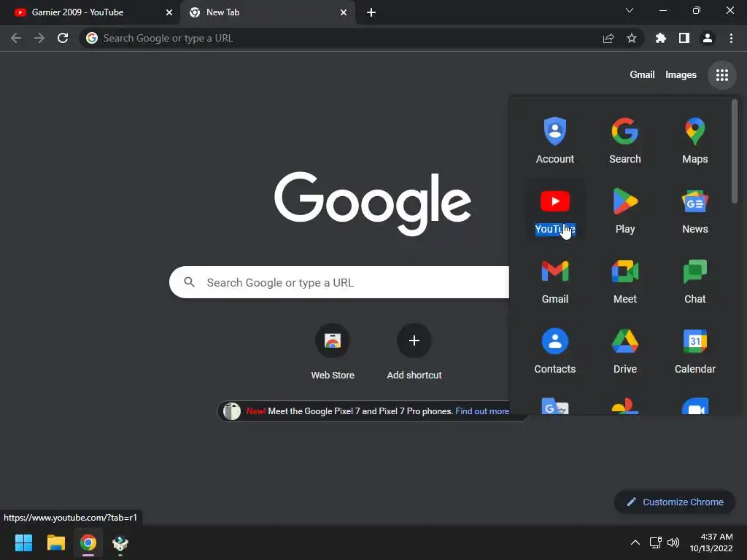
Task: Open Contacts from the apps panel
Action: point(554,350)
